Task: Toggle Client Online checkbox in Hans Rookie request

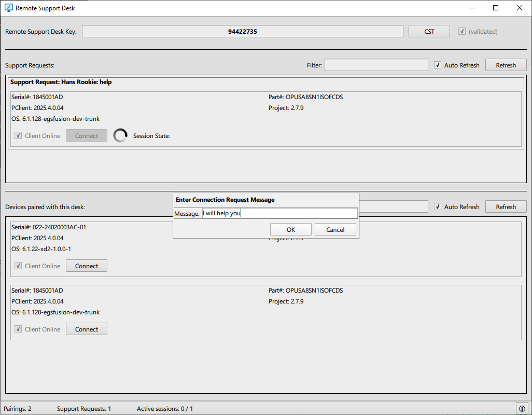Action: click(x=18, y=136)
